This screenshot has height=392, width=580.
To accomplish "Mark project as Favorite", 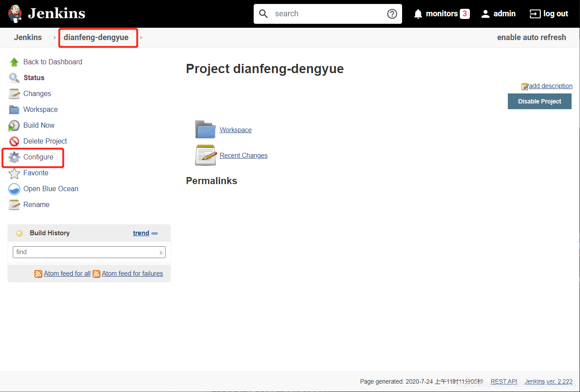I will click(x=36, y=173).
